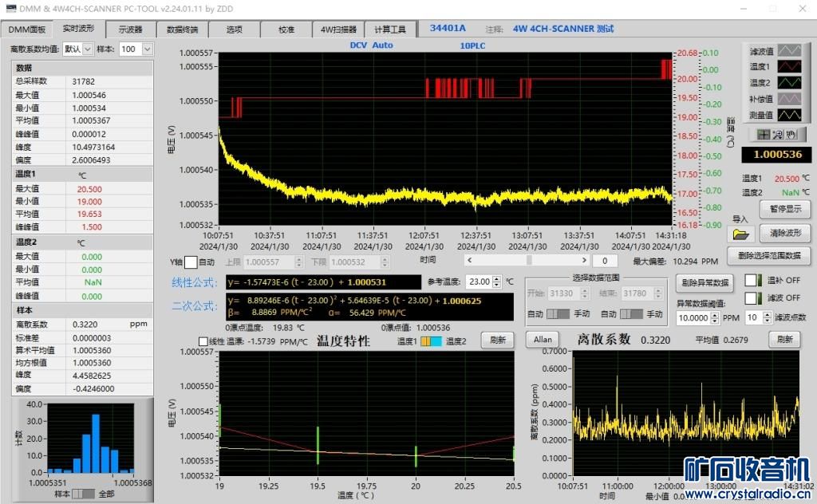Screen dimensions: 817x504
Task: Adjust the 上限 1.000557 stepper
Action: [298, 262]
